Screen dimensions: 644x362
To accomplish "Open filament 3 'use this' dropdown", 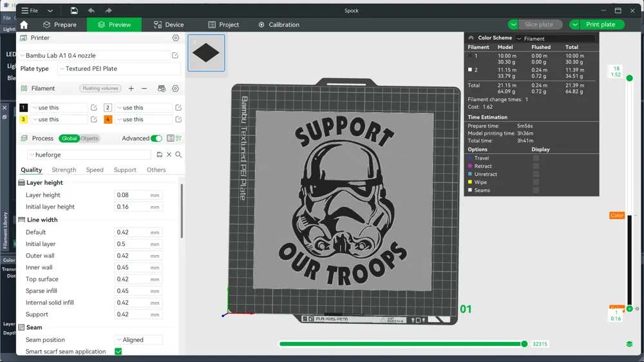I will 59,120.
